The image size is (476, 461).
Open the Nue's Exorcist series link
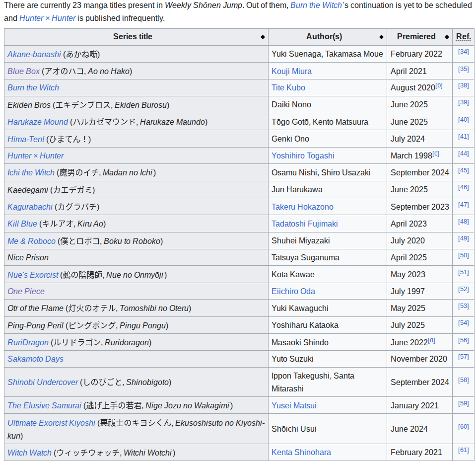[x=33, y=275]
